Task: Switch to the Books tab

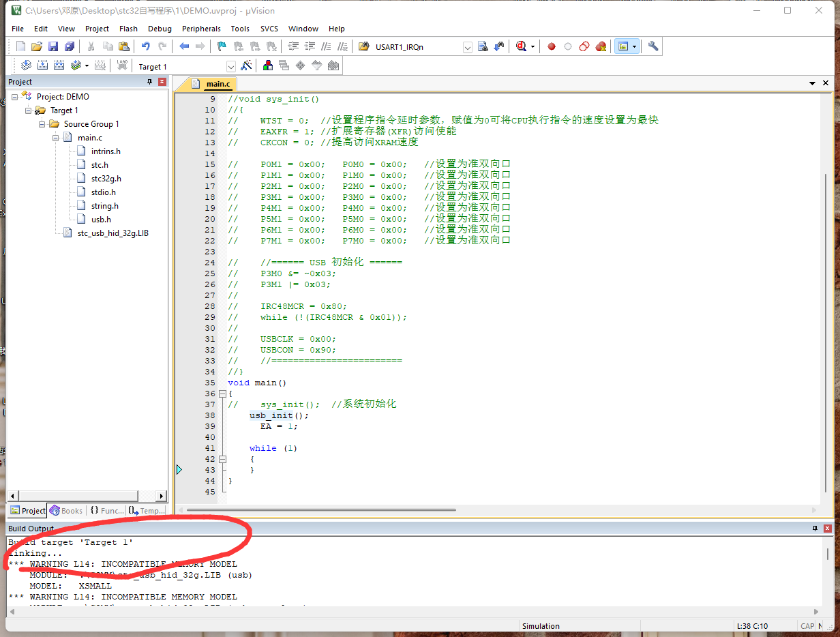Action: click(66, 510)
